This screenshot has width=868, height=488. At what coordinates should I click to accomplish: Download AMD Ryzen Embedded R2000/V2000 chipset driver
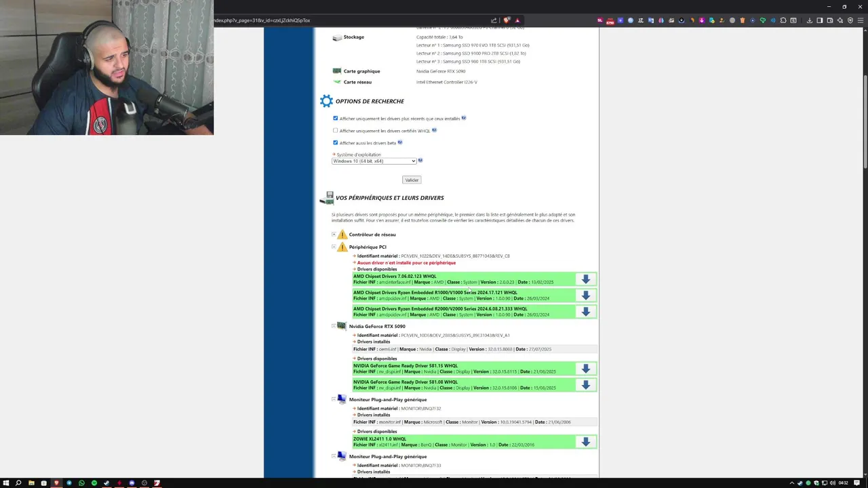coord(586,312)
